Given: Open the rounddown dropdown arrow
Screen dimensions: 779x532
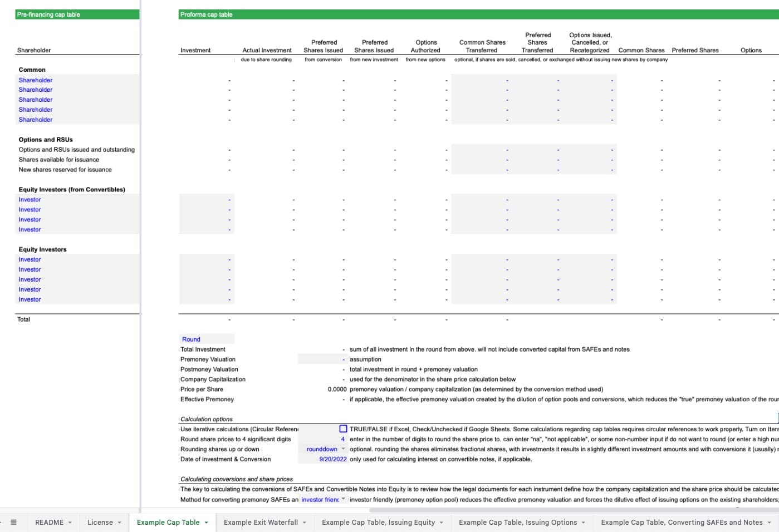Looking at the screenshot, I should 343,449.
